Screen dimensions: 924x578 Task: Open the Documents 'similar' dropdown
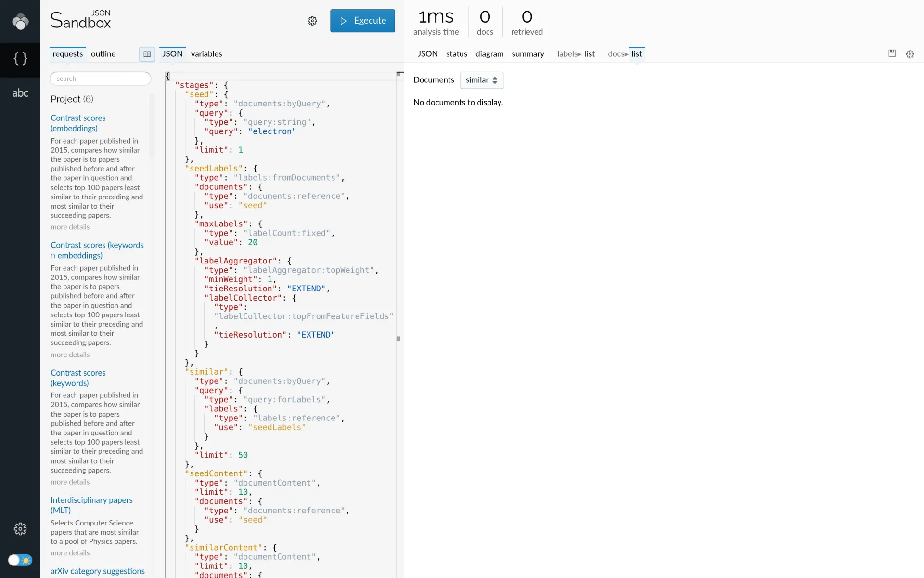pyautogui.click(x=482, y=80)
